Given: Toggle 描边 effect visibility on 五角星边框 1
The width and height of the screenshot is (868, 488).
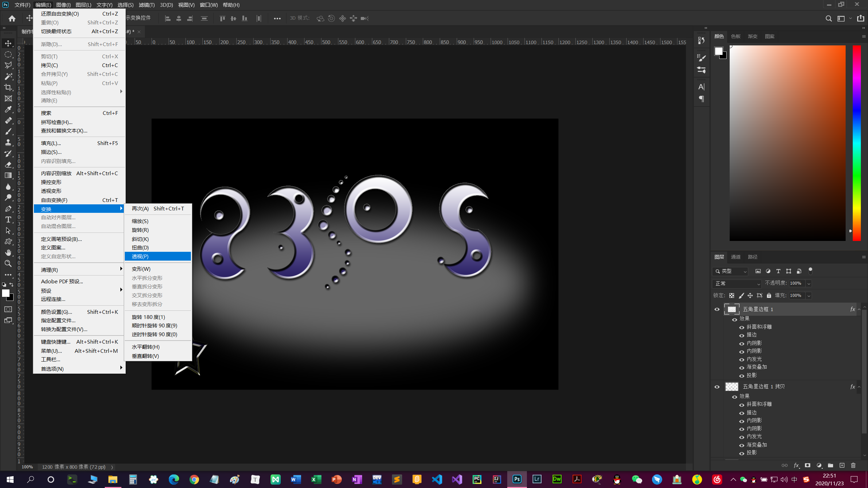Looking at the screenshot, I should [742, 335].
